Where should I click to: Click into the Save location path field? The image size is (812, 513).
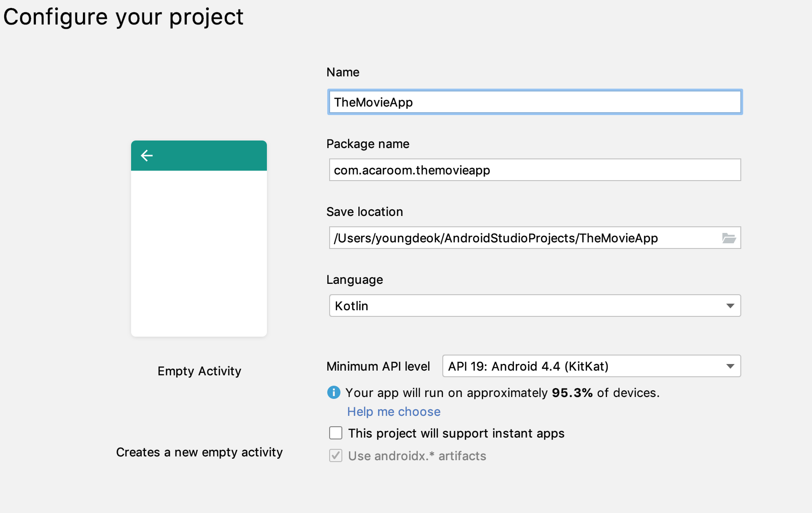[523, 238]
